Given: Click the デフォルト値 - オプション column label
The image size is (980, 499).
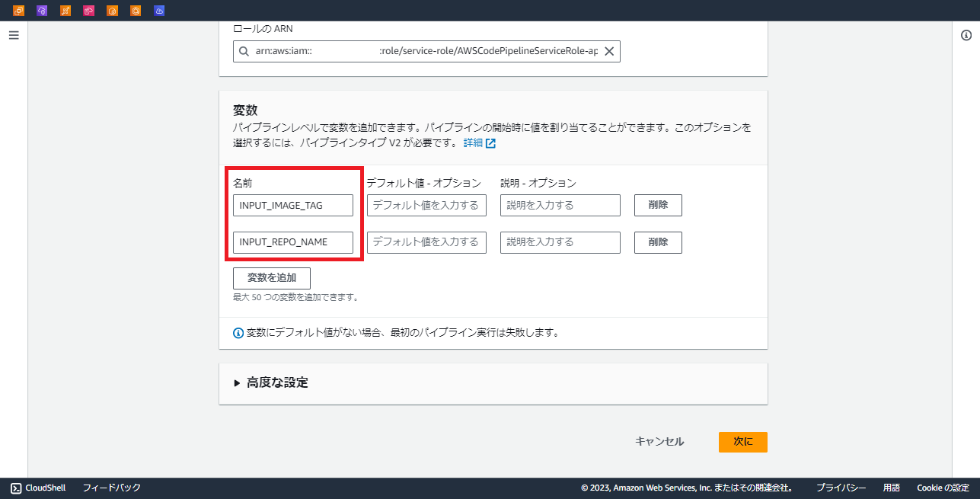Looking at the screenshot, I should tap(424, 183).
